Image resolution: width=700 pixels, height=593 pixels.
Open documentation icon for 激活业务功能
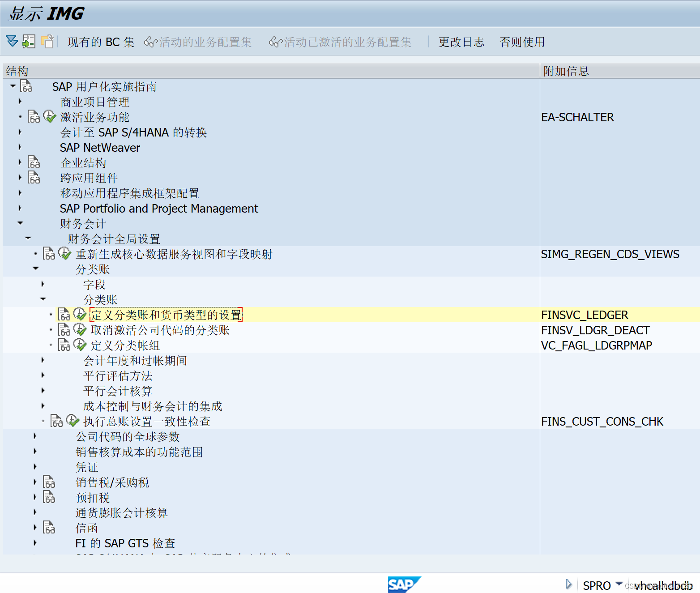click(34, 117)
